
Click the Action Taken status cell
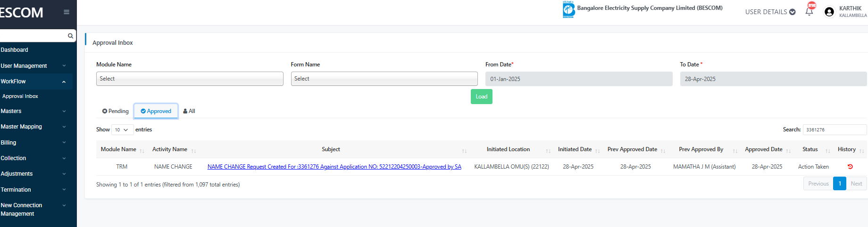coord(813,167)
